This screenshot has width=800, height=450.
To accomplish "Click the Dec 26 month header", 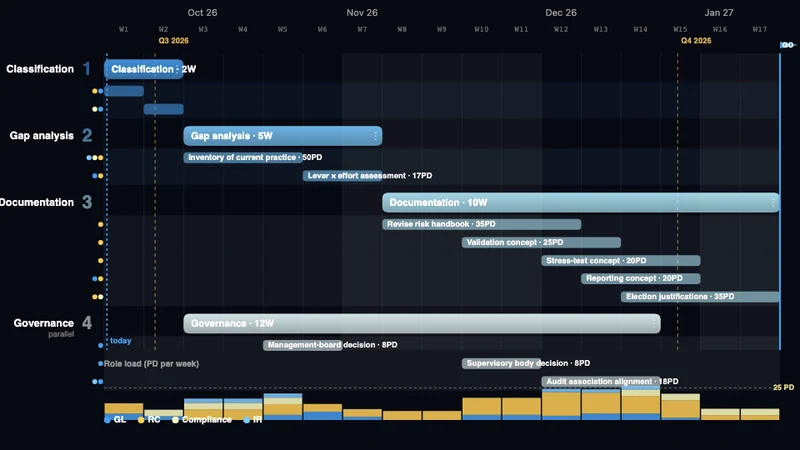I will point(561,13).
